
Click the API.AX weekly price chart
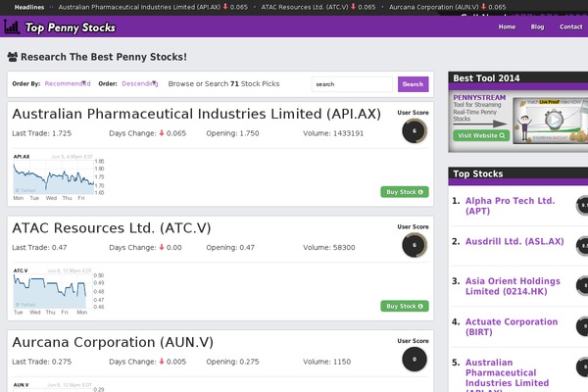pyautogui.click(x=59, y=177)
